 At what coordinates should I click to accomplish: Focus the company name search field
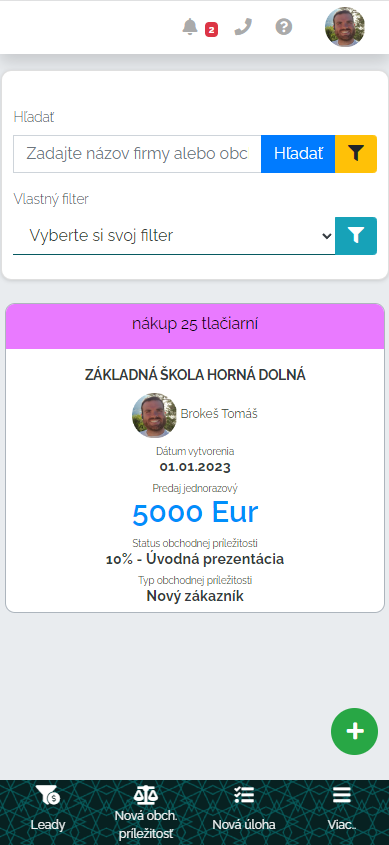pos(137,154)
